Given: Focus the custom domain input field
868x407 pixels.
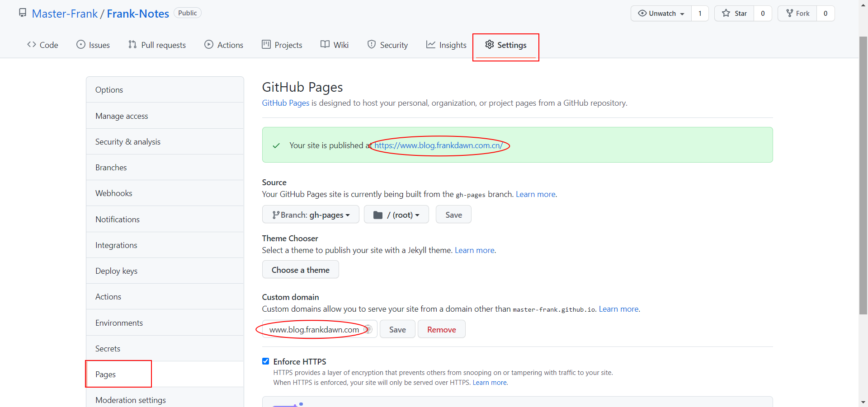Looking at the screenshot, I should (320, 329).
